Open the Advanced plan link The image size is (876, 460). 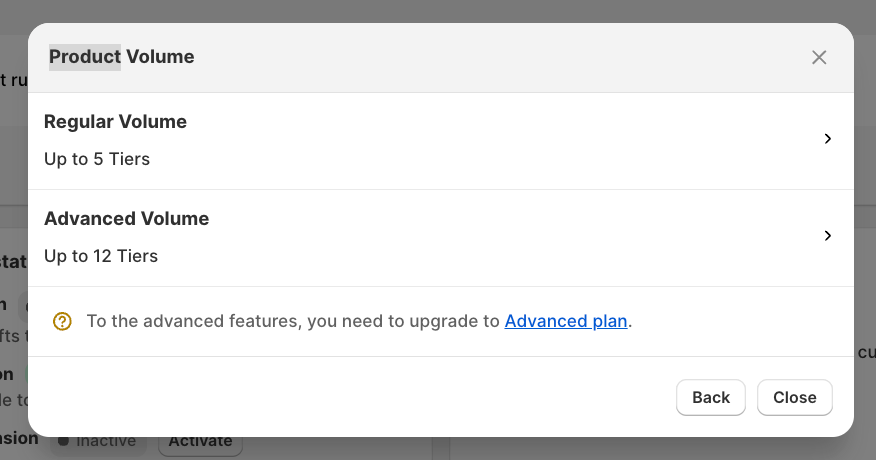566,321
